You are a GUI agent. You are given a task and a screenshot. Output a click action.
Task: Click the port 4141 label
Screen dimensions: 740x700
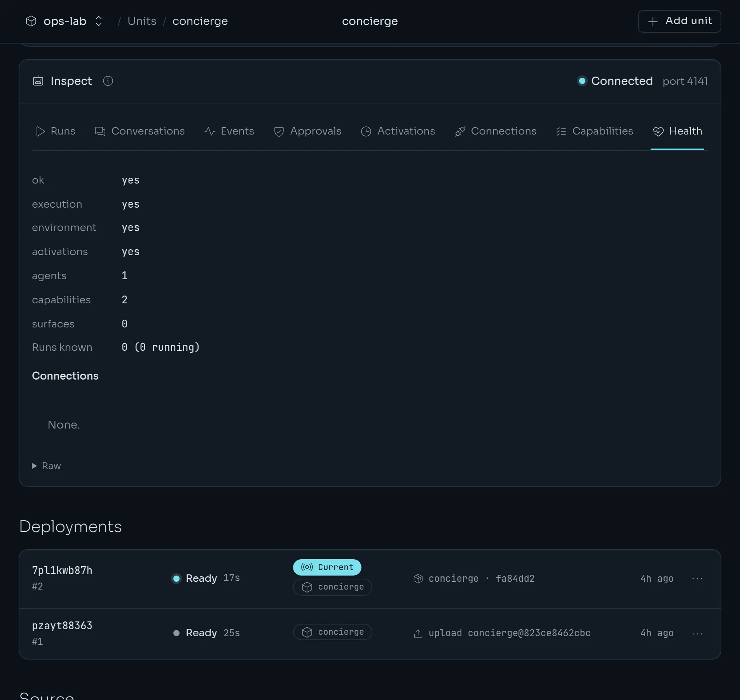[685, 81]
